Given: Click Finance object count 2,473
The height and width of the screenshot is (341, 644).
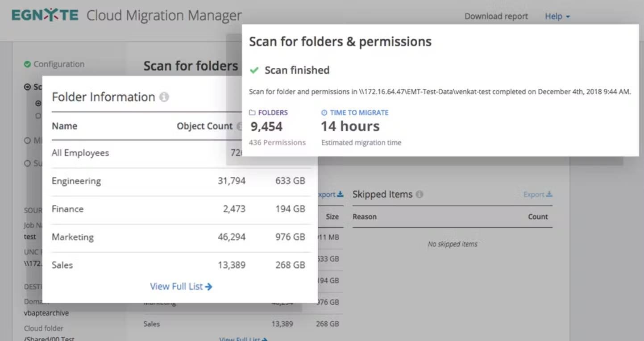Looking at the screenshot, I should tap(234, 209).
